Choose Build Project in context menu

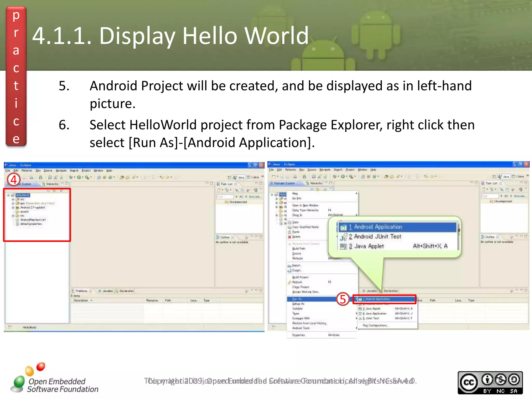pyautogui.click(x=322, y=277)
